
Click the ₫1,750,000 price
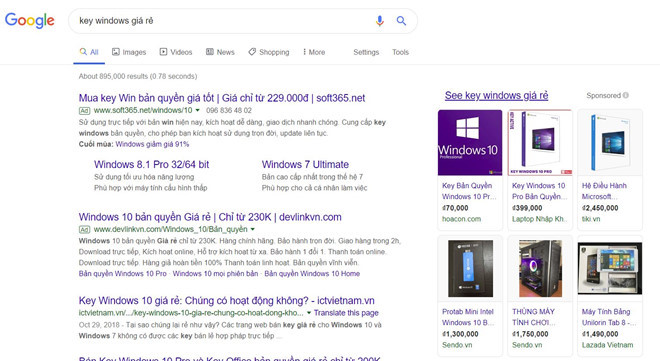click(530, 334)
